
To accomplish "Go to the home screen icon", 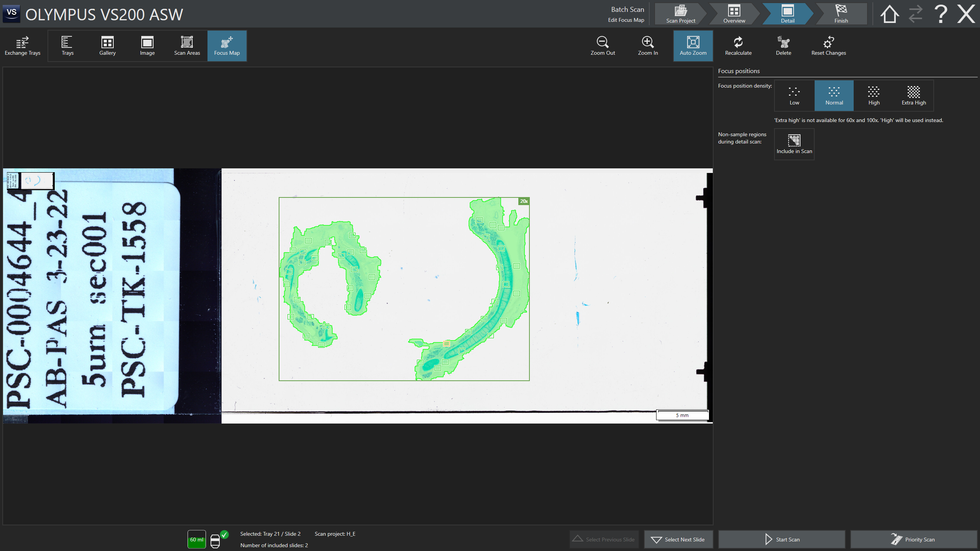I will click(889, 14).
